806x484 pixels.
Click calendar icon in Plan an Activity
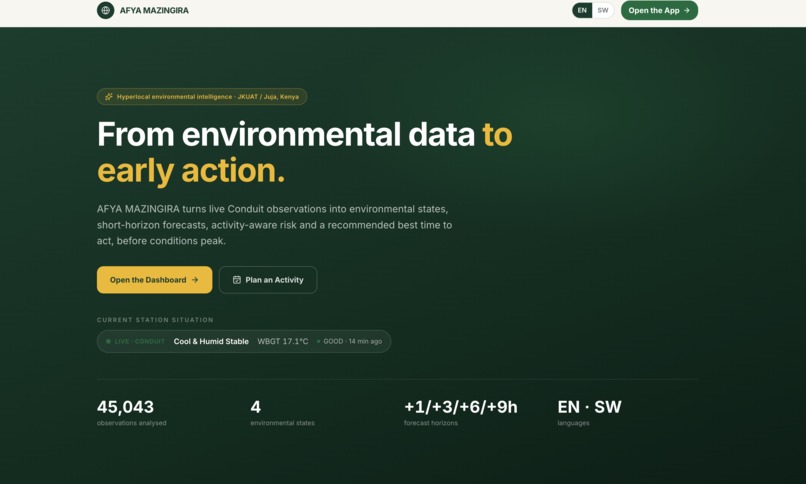click(236, 280)
